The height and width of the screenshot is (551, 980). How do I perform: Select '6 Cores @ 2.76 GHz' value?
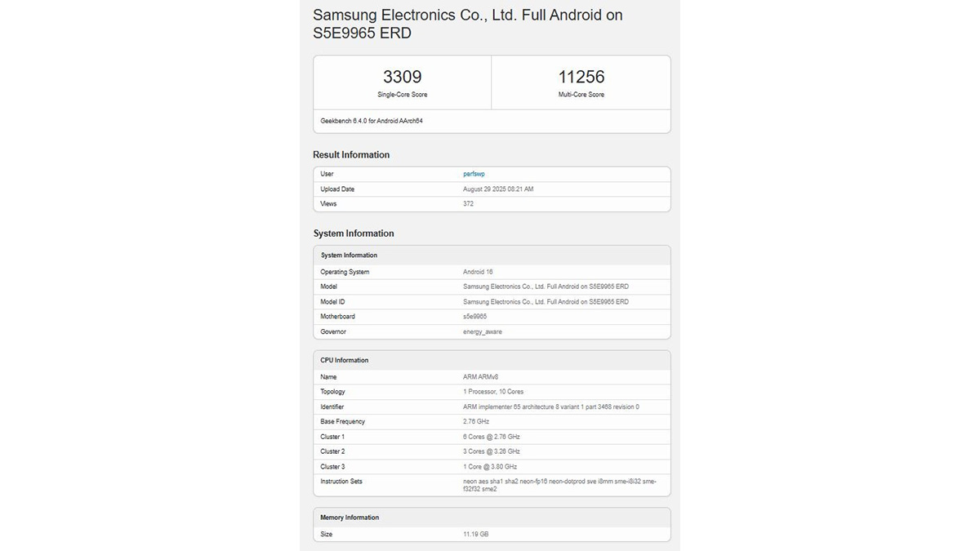492,437
